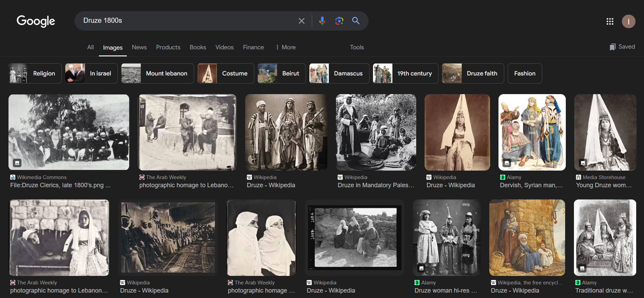Clear the search box text

[x=301, y=21]
